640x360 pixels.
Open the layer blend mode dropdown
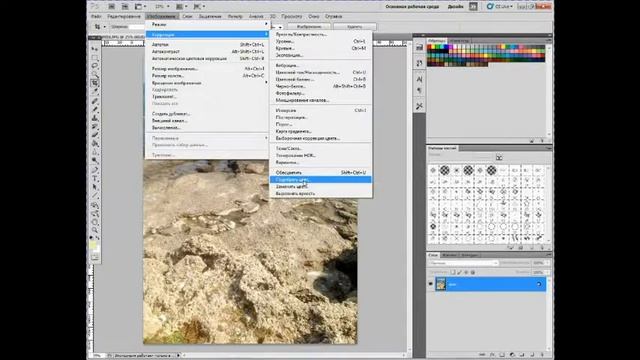(x=463, y=263)
